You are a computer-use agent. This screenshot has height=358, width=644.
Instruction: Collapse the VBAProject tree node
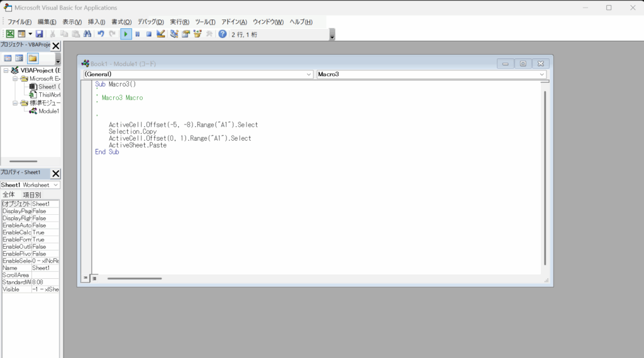click(x=6, y=70)
